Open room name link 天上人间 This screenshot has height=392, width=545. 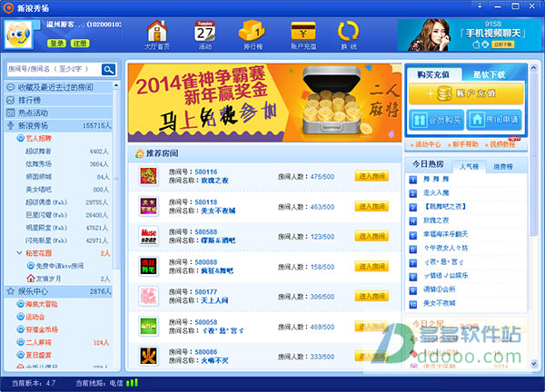click(x=214, y=300)
